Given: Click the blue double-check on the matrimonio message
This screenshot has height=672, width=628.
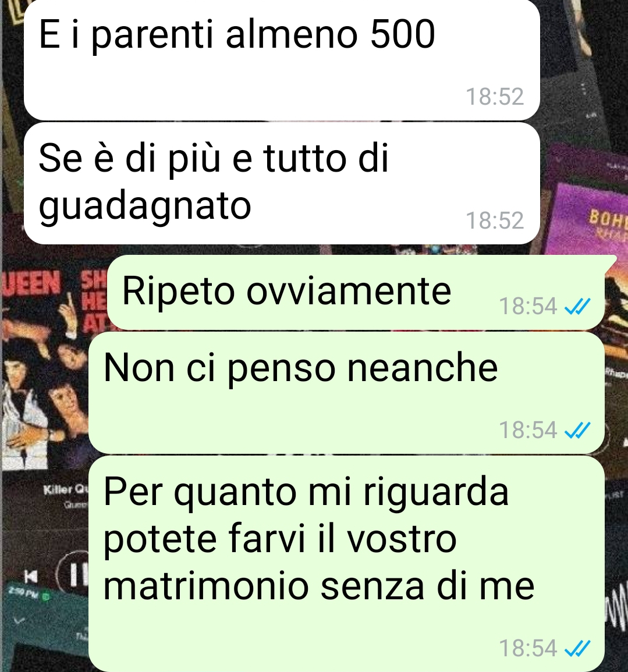Looking at the screenshot, I should pyautogui.click(x=577, y=648).
